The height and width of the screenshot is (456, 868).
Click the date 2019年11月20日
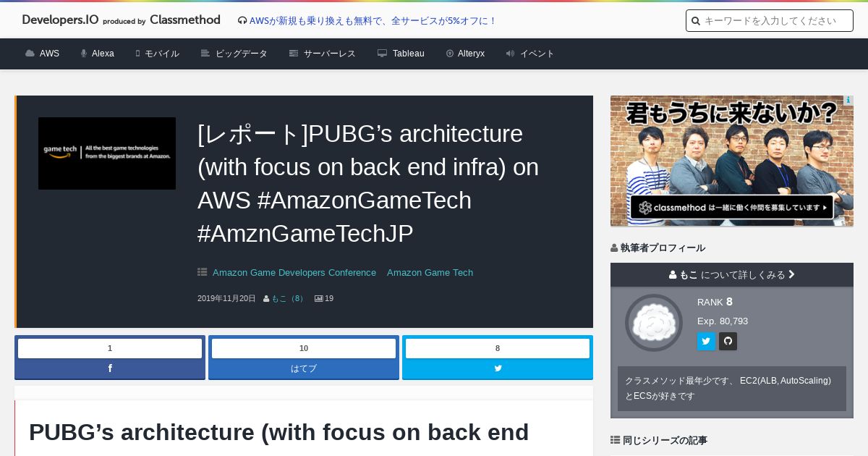[x=226, y=298]
